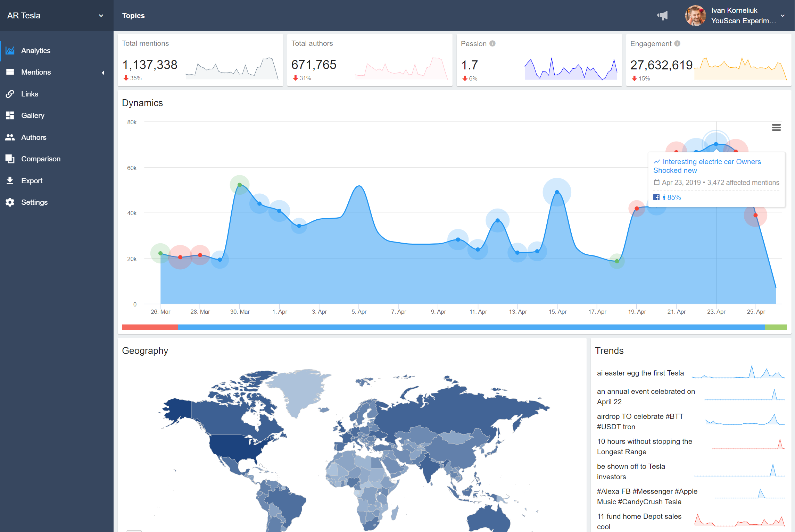This screenshot has height=532, width=795.
Task: Click the green peak marker at 30 Mar
Action: tap(240, 185)
